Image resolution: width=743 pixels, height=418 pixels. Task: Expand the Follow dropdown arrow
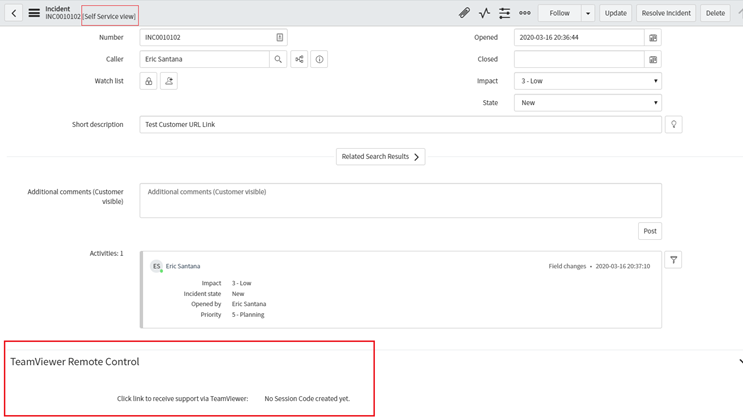click(588, 13)
